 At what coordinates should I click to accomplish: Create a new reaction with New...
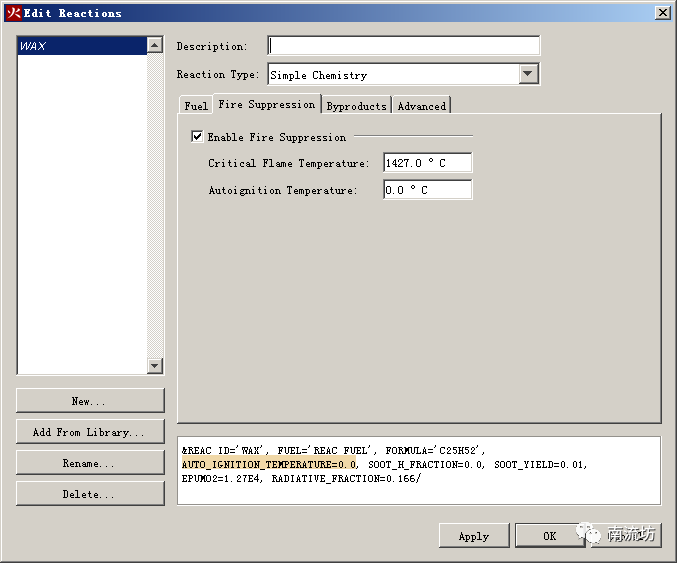[90, 401]
